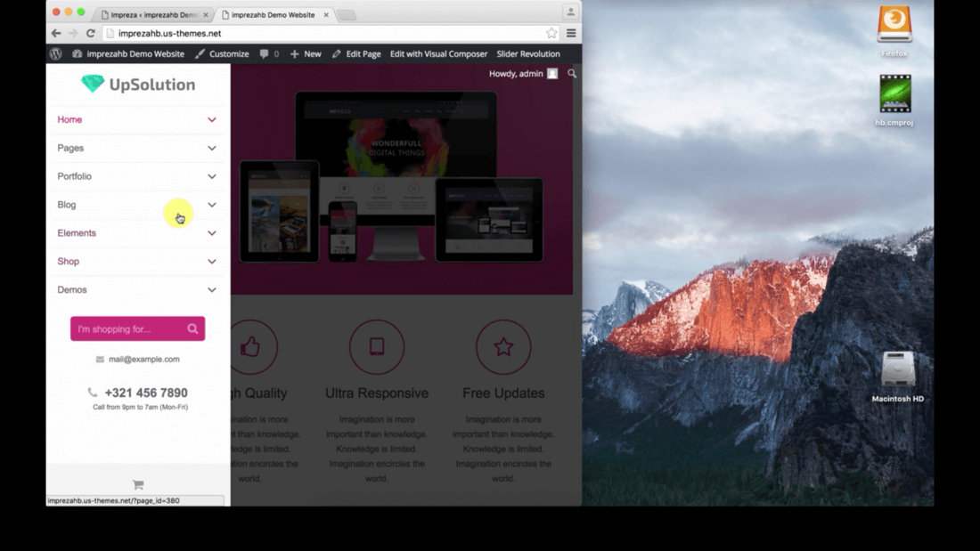Image resolution: width=980 pixels, height=551 pixels.
Task: Open Edit with Visual Composer
Action: 438,53
